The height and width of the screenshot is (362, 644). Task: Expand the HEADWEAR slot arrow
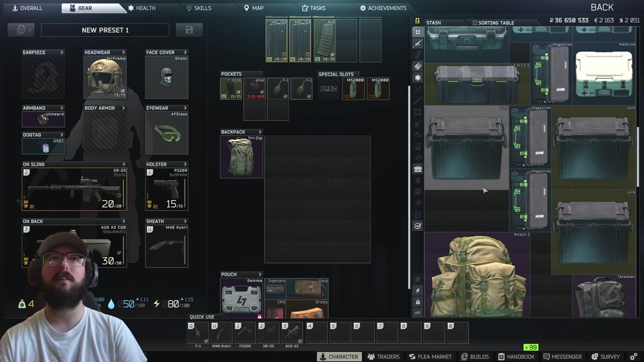click(124, 52)
